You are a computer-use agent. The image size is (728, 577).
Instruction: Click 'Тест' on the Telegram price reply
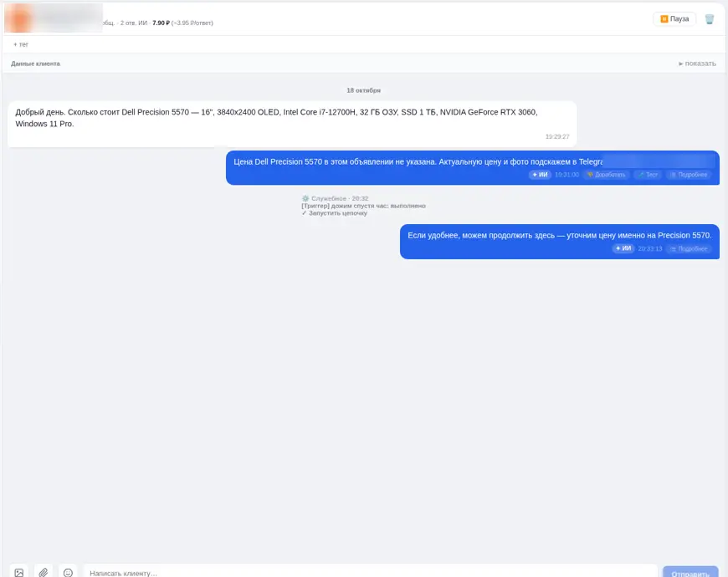[x=649, y=175]
